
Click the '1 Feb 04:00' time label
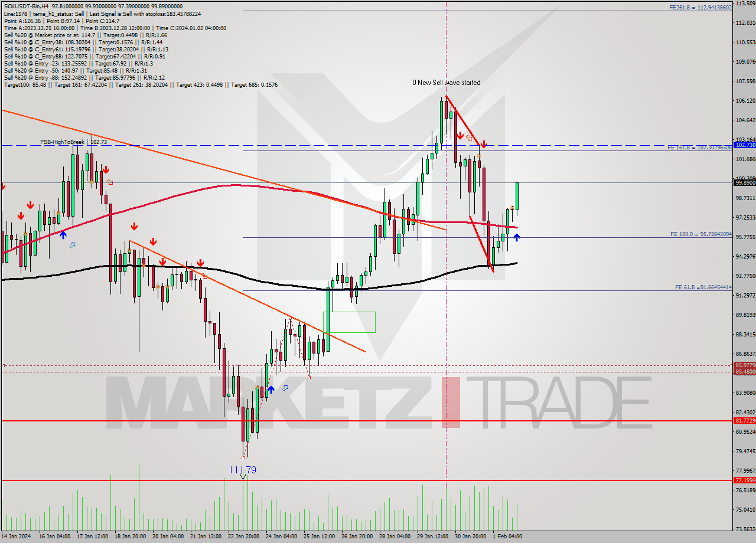(x=507, y=537)
